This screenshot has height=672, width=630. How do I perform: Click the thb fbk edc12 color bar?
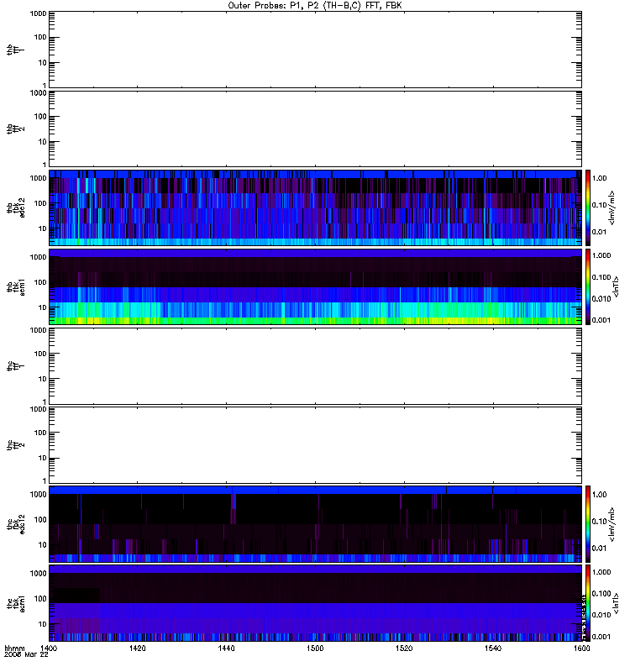[588, 207]
